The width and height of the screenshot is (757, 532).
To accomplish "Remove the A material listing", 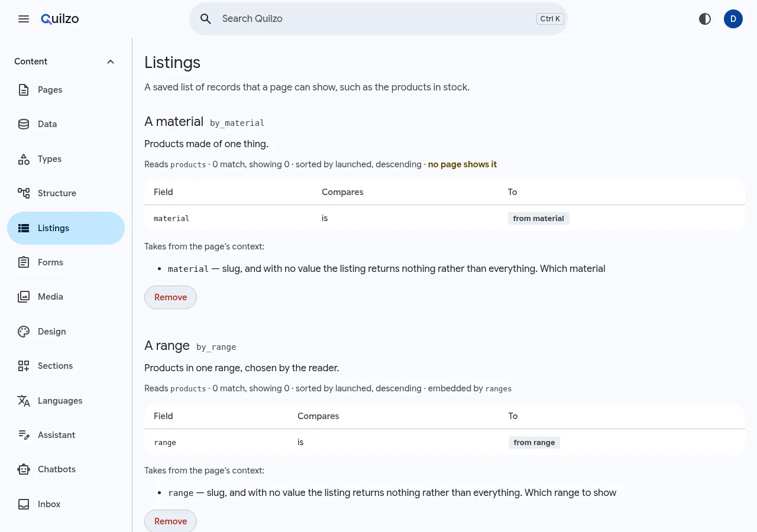I will coord(170,297).
